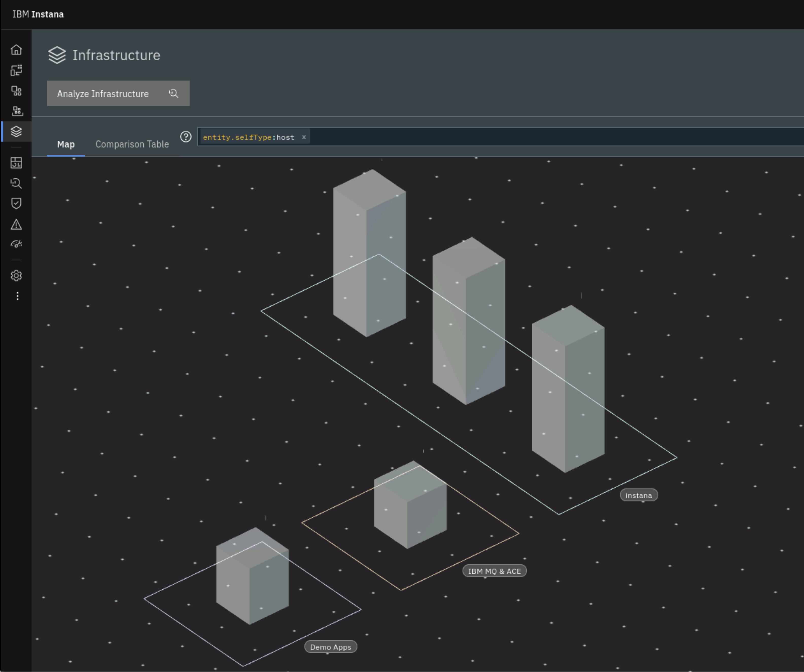Click the Analyze Infrastructure button
The height and width of the screenshot is (672, 804).
[118, 93]
